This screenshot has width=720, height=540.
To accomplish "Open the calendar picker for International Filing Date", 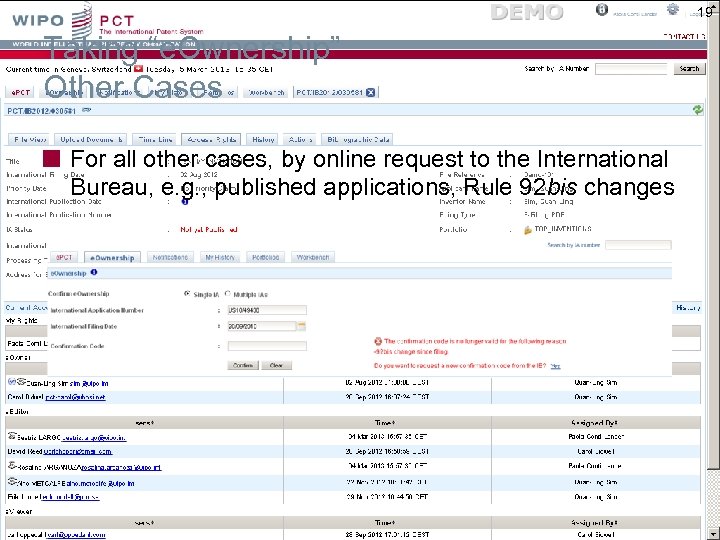I will click(301, 326).
